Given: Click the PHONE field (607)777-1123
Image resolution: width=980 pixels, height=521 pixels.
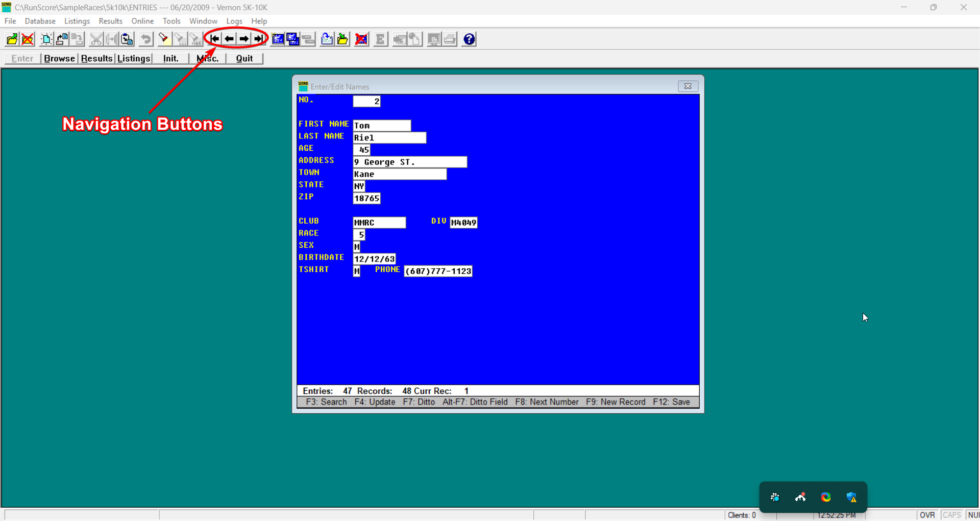Looking at the screenshot, I should coord(438,271).
